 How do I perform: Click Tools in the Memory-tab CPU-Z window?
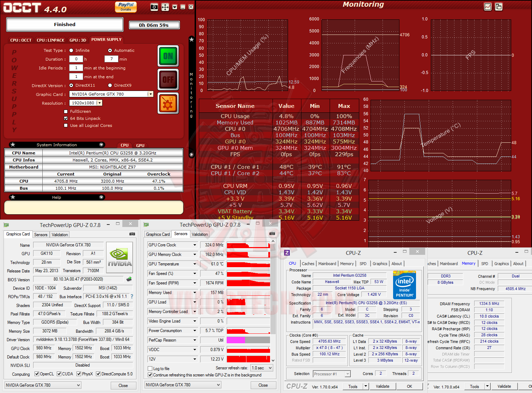click(474, 387)
